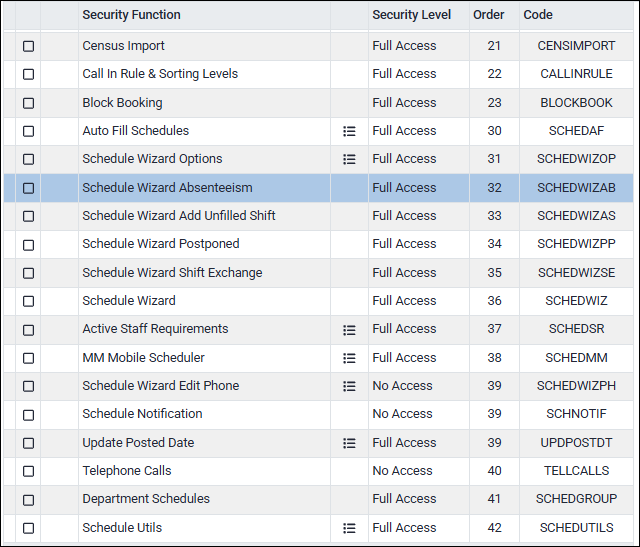640x547 pixels.
Task: Click list icon beside Update Posted Date
Action: (x=349, y=443)
